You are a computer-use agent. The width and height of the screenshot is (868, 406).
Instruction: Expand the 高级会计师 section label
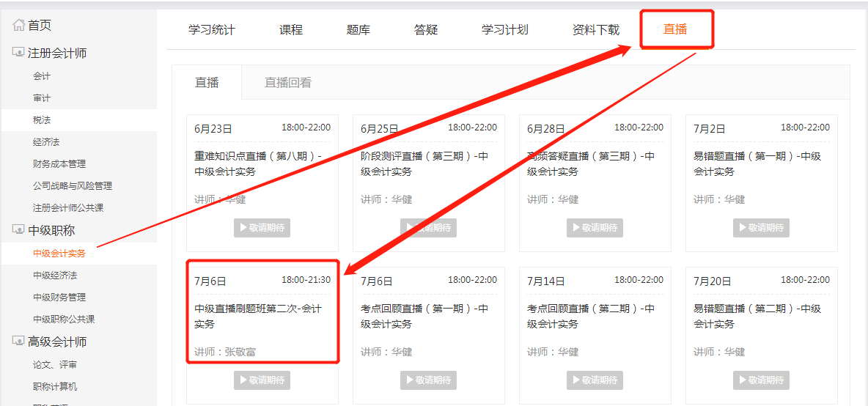click(x=57, y=342)
